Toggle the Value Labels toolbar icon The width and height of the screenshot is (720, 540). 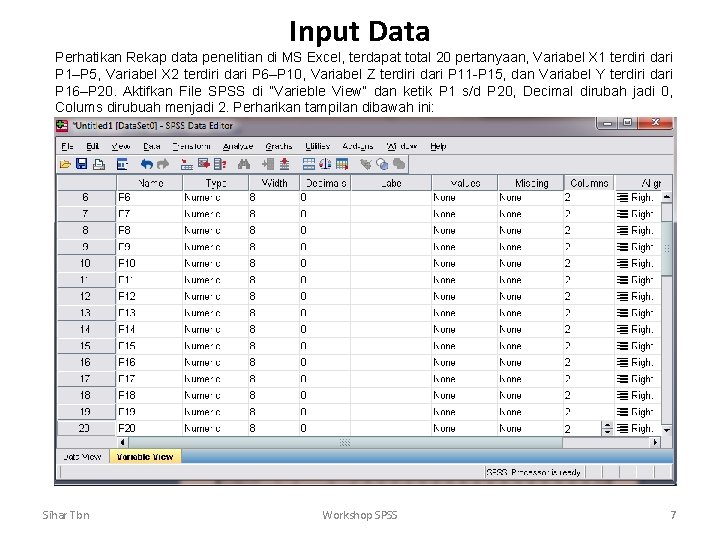(366, 164)
